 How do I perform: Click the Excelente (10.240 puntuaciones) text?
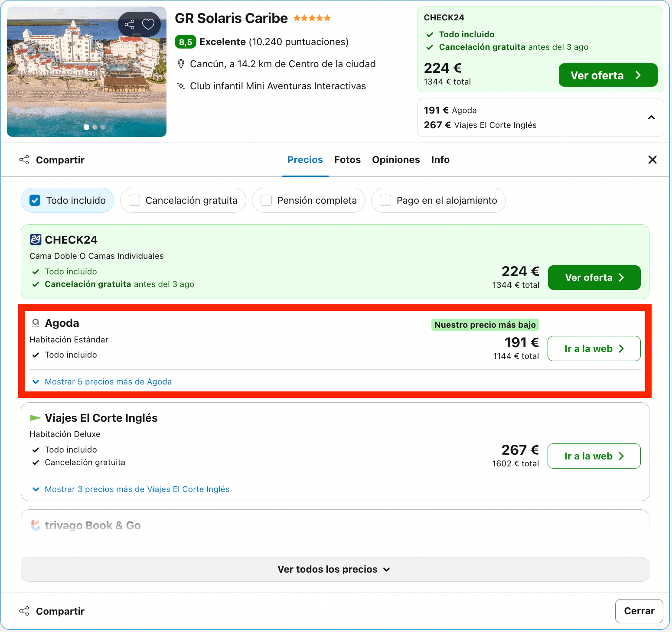pos(274,42)
